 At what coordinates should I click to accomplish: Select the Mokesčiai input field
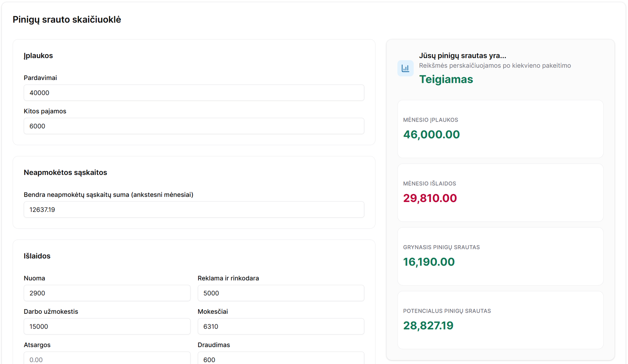(x=281, y=327)
